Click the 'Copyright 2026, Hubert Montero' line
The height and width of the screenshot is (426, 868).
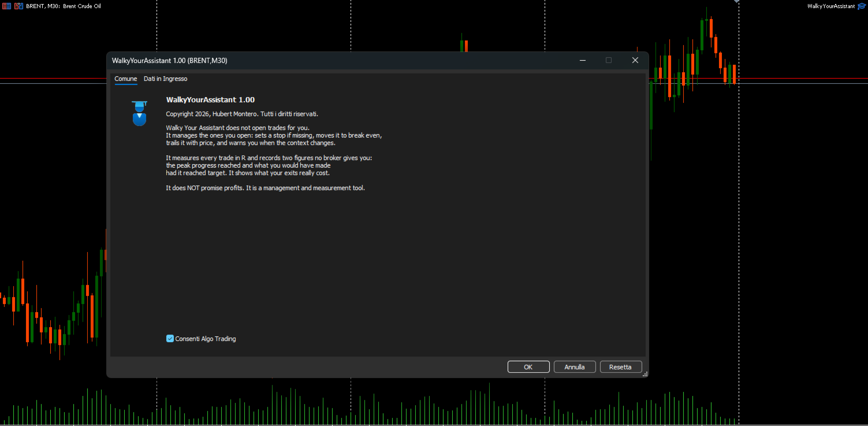(x=242, y=114)
